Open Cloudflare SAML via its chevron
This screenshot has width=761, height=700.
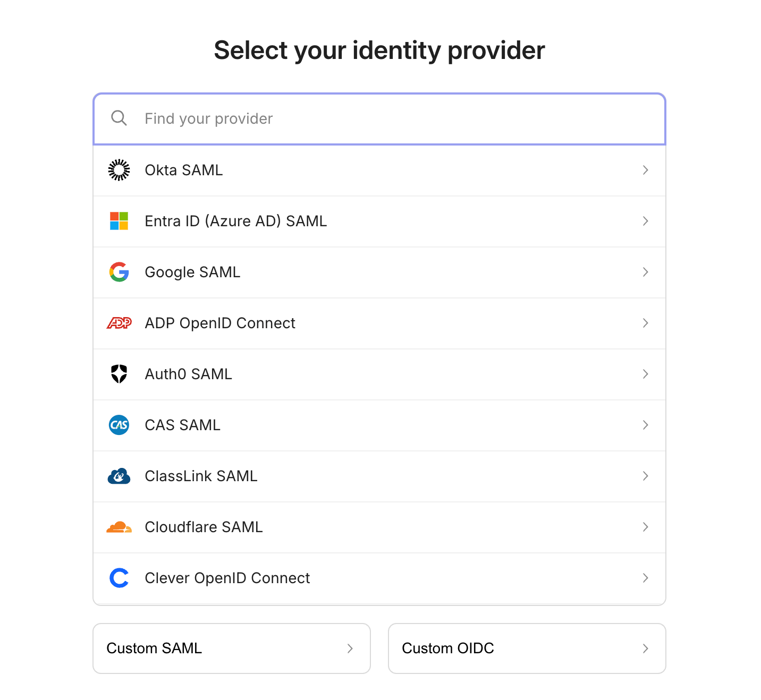(646, 527)
